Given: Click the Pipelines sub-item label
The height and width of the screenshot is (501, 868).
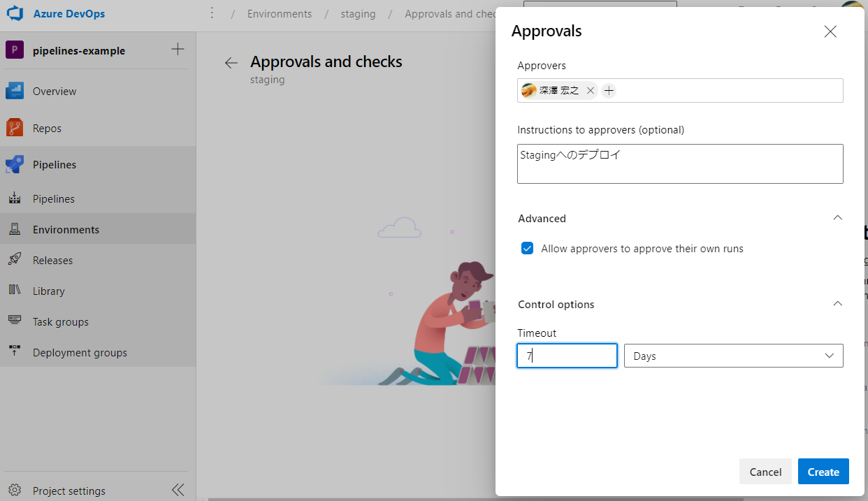Looking at the screenshot, I should coord(53,198).
